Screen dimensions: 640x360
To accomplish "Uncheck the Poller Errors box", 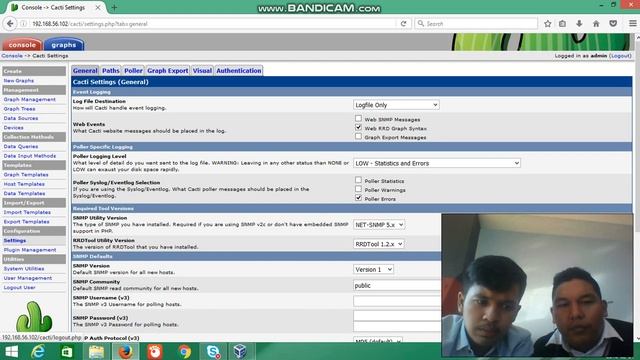I will (x=358, y=198).
